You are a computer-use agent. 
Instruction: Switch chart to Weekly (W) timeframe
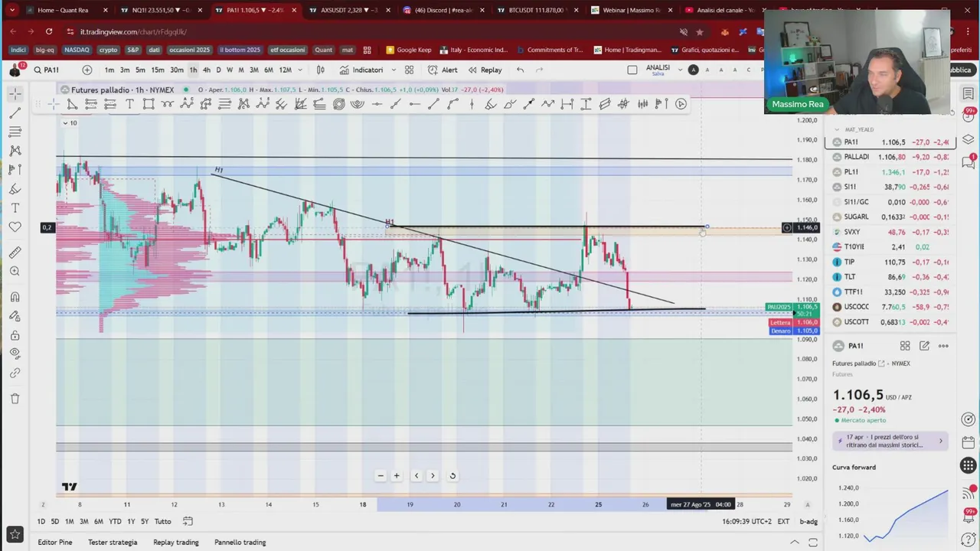click(x=230, y=70)
